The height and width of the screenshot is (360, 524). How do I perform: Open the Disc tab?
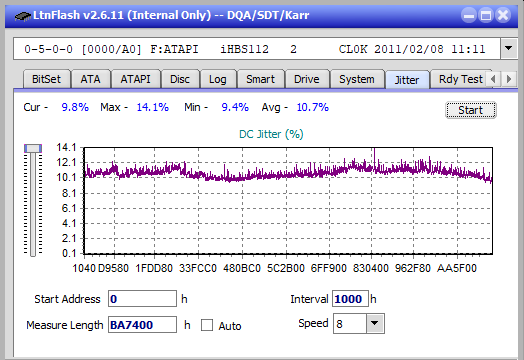coord(180,79)
